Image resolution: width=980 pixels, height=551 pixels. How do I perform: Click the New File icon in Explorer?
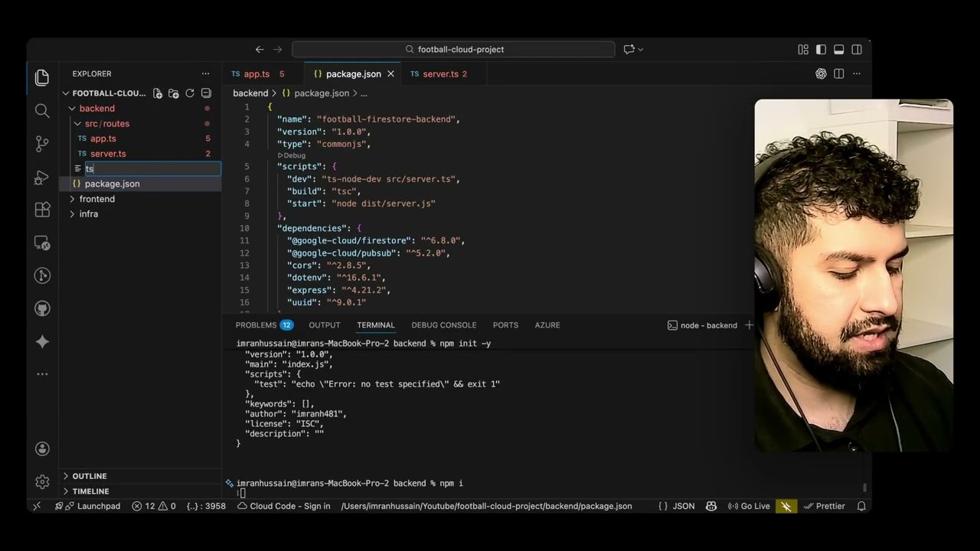[158, 93]
